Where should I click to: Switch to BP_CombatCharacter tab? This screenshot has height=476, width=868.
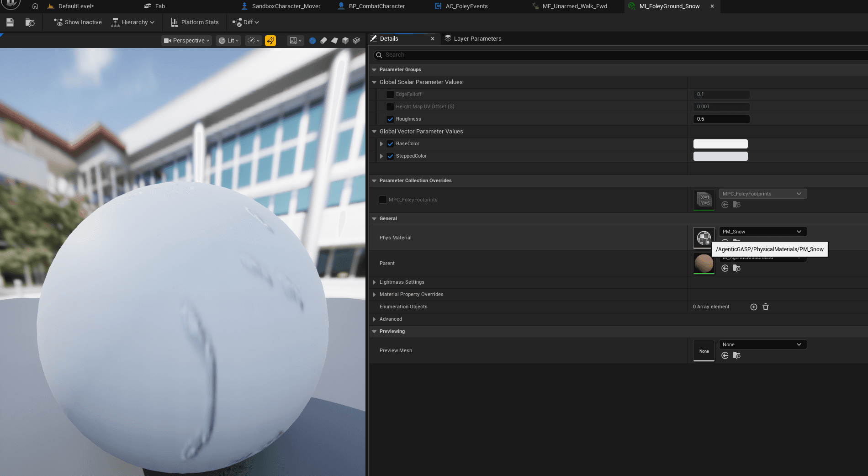coord(371,6)
